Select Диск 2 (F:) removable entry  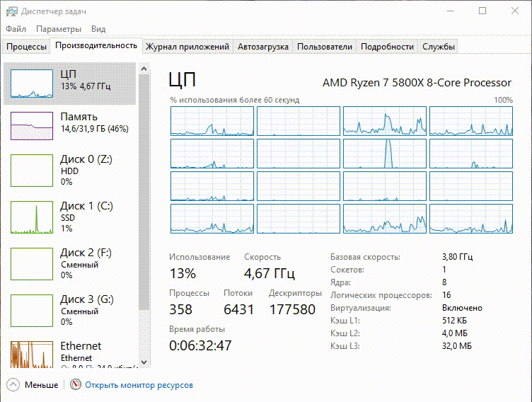[69, 264]
